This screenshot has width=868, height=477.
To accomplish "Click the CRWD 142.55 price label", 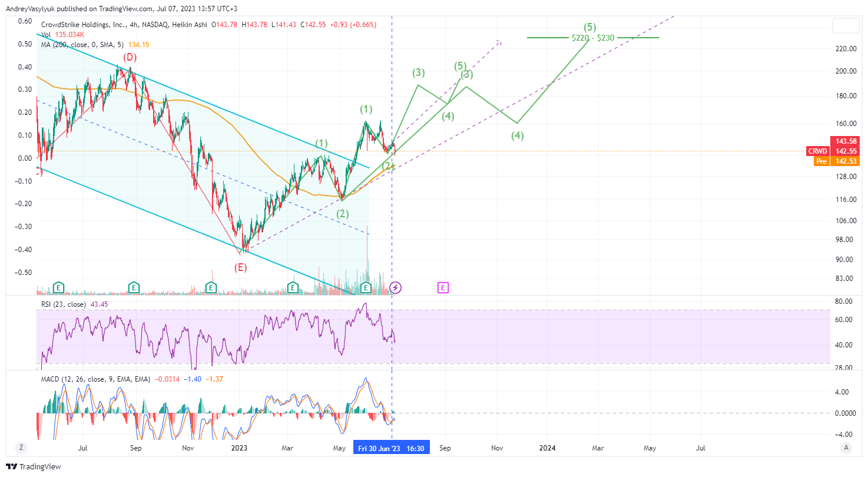I will [x=833, y=151].
